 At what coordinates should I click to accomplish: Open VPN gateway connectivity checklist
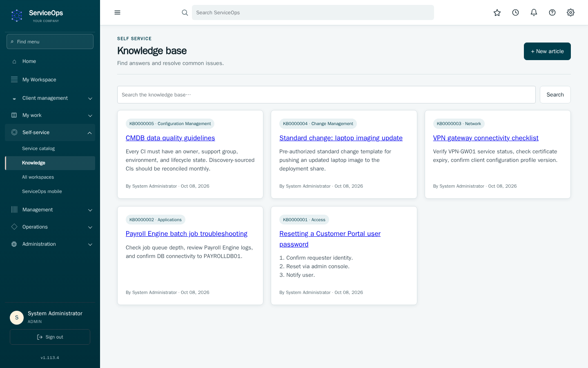pos(486,138)
